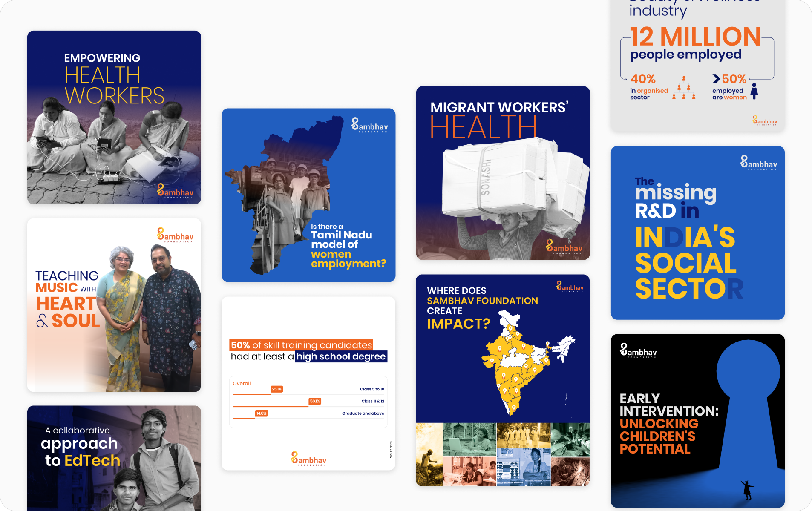The image size is (812, 511).
Task: Click Sambhav logo on Early Intervention card
Action: coord(638,351)
